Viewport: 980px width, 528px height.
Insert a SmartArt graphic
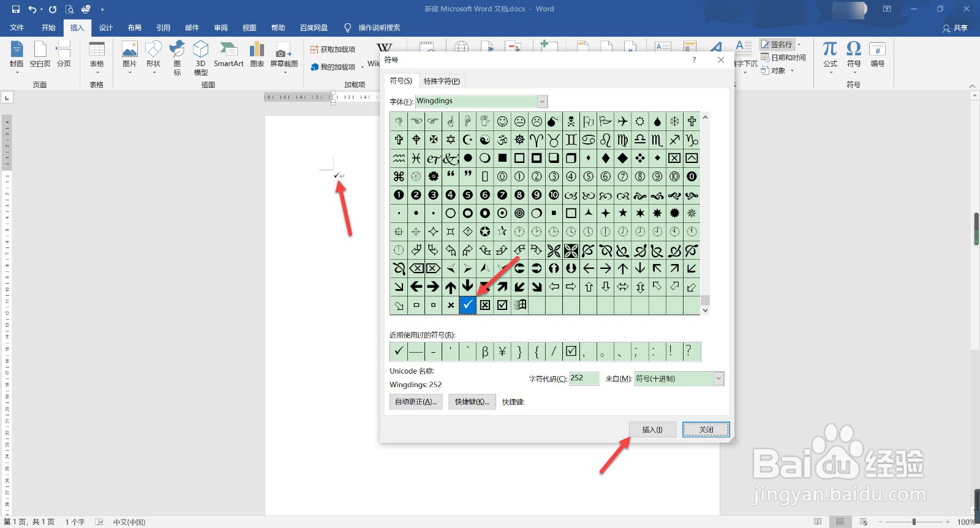(x=228, y=54)
